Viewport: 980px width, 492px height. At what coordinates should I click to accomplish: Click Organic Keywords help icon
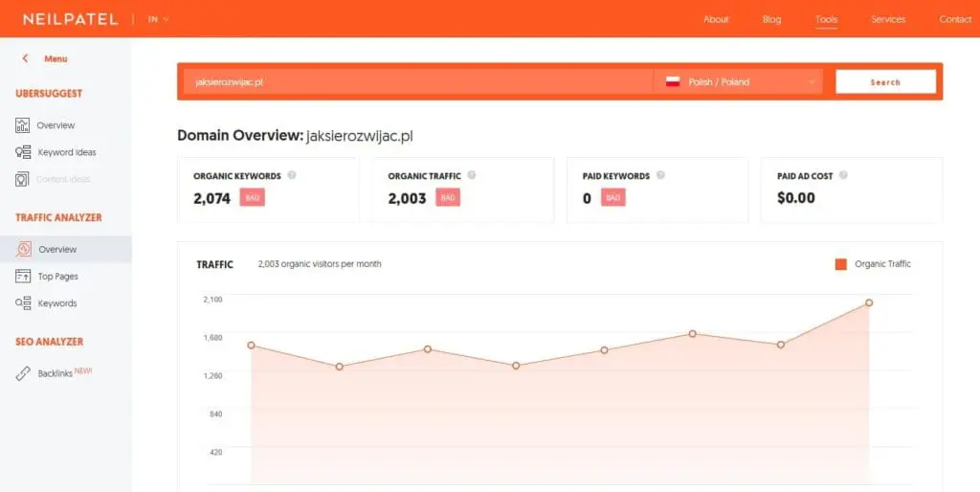point(292,176)
